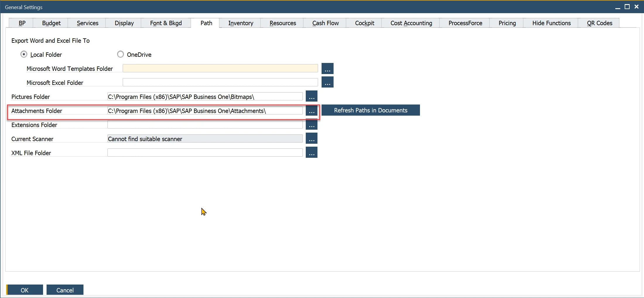Screen dimensions: 644x298
Task: Browse for Microsoft Excel Folder
Action: tap(327, 83)
